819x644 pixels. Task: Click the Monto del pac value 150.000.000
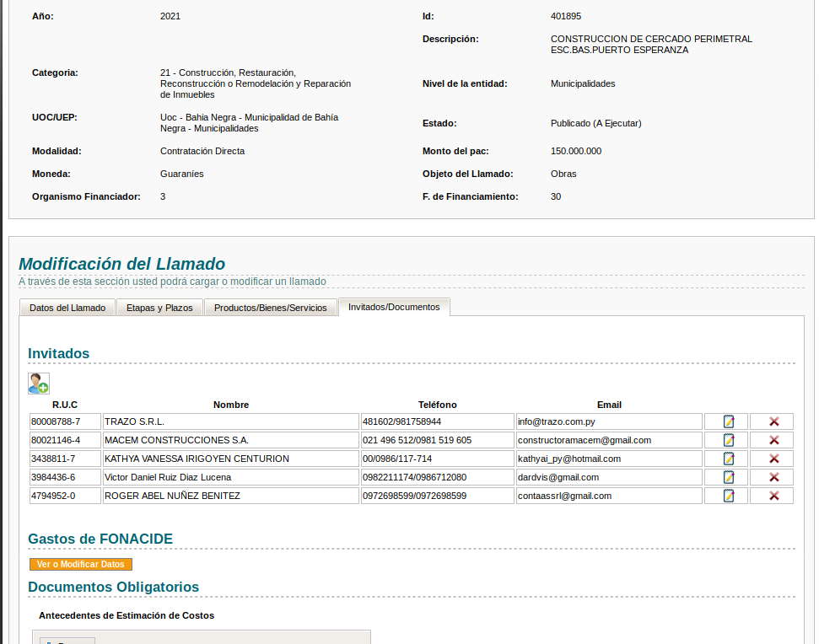click(x=575, y=151)
